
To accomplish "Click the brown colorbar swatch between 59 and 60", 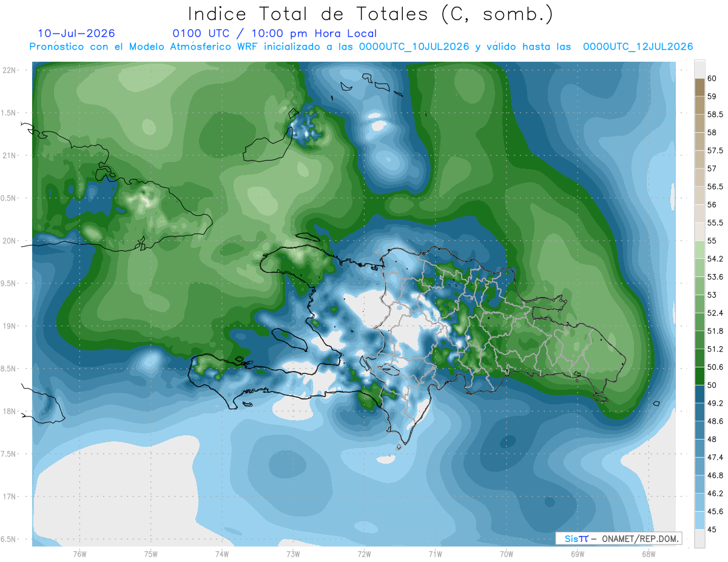I will 699,87.
